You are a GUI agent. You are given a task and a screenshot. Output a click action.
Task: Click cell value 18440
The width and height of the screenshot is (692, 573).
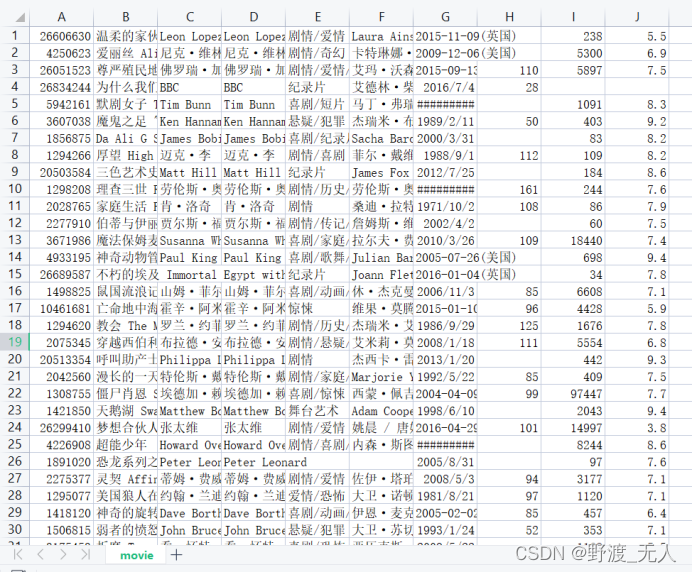click(573, 241)
